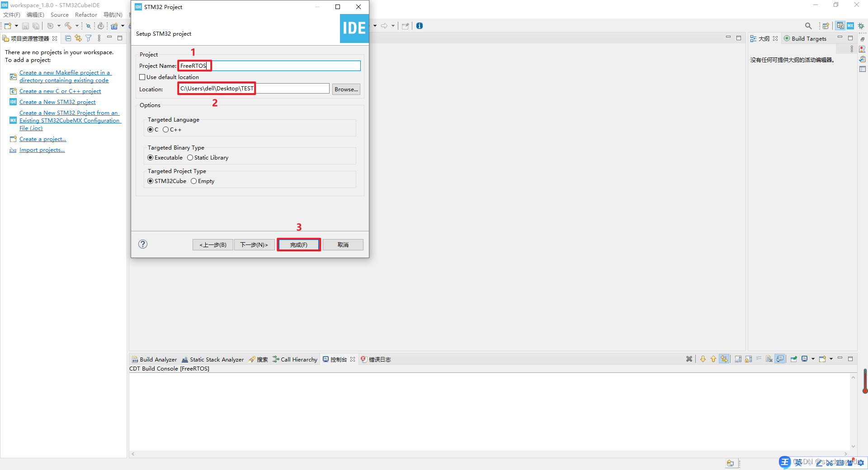Choose Executable binary type
This screenshot has width=868, height=470.
pyautogui.click(x=151, y=158)
